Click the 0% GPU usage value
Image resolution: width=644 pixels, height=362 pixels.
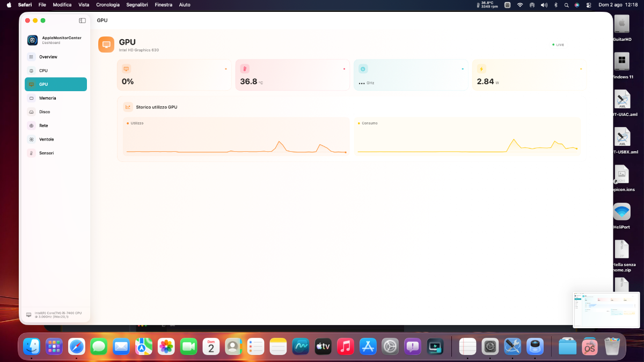pyautogui.click(x=128, y=82)
